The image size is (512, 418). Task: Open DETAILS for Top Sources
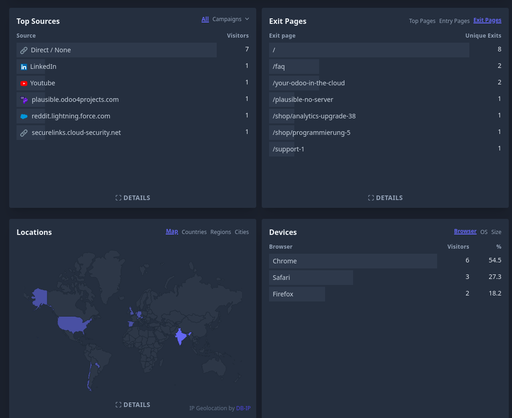(x=133, y=198)
